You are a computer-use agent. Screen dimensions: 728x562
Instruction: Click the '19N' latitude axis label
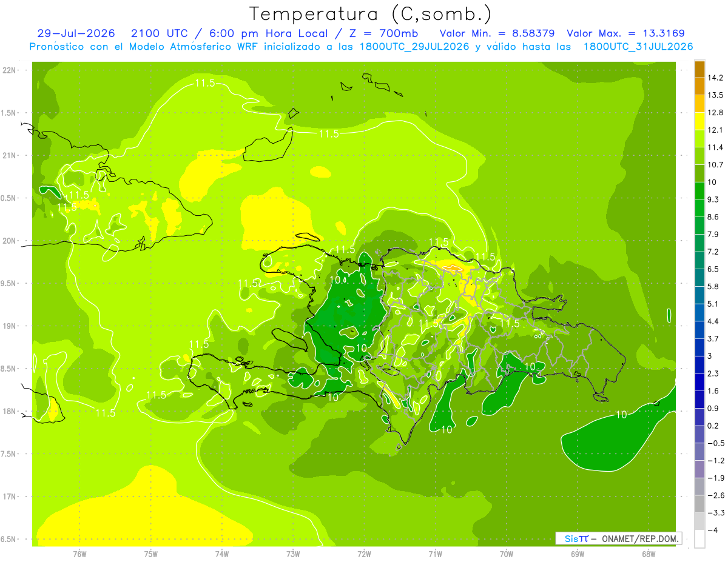(x=10, y=326)
